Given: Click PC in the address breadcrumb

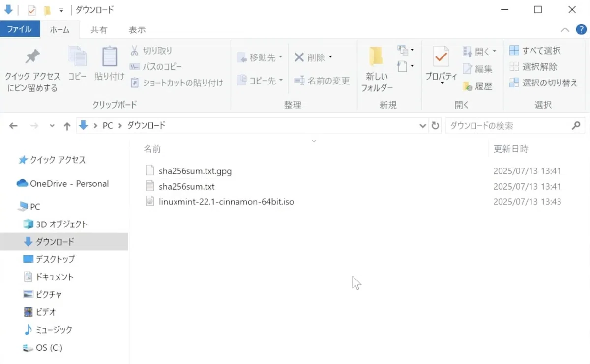Looking at the screenshot, I should click(x=107, y=126).
